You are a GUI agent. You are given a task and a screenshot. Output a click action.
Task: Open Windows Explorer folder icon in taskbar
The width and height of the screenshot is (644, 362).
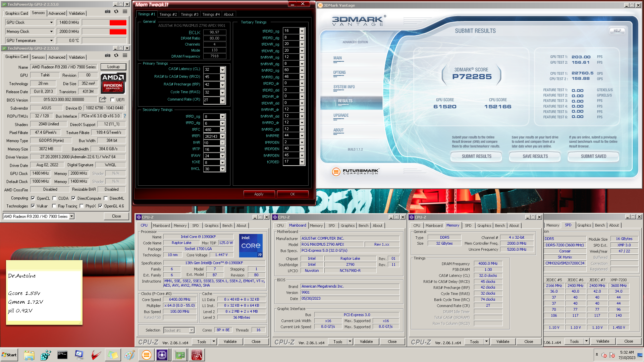point(29,355)
